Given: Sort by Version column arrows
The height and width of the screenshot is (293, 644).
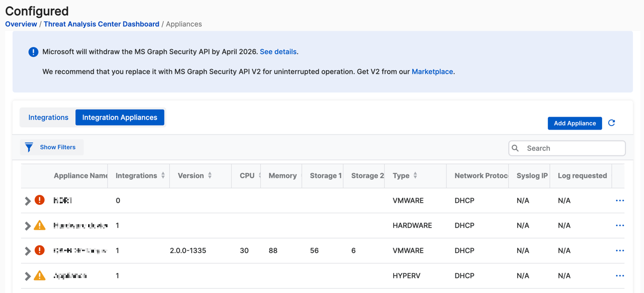Looking at the screenshot, I should coord(210,175).
